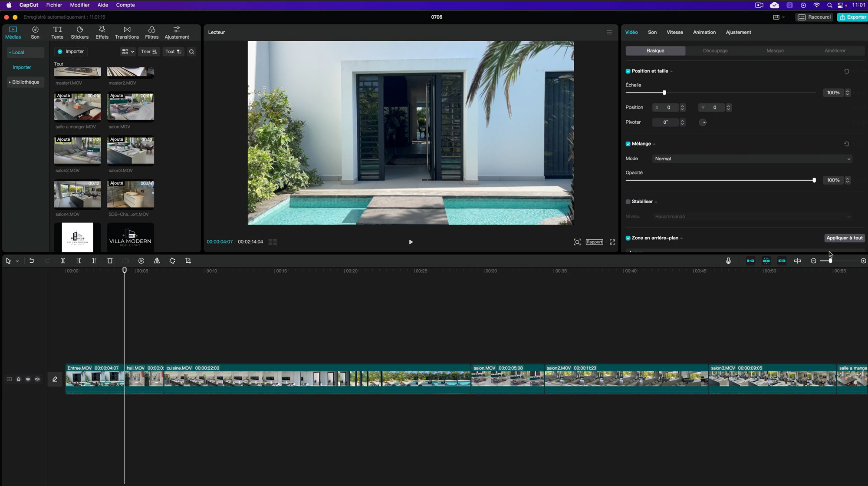Open the Stickers panel
Image resolution: width=868 pixels, height=486 pixels.
79,33
